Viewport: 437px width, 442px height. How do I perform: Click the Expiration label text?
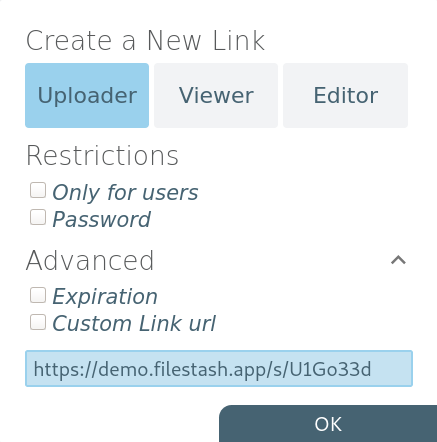pyautogui.click(x=105, y=297)
